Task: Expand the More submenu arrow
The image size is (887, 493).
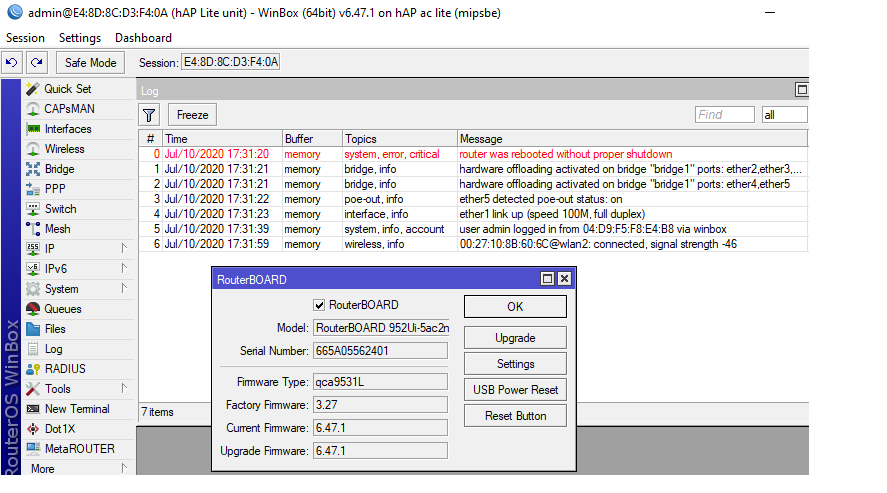Action: (124, 468)
